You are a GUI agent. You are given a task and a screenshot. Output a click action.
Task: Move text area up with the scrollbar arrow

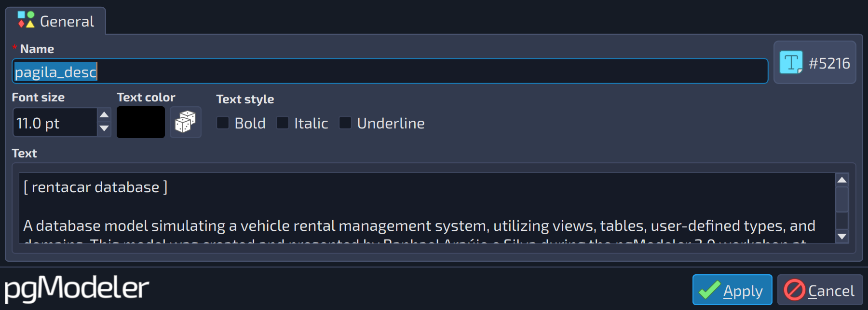pyautogui.click(x=842, y=180)
